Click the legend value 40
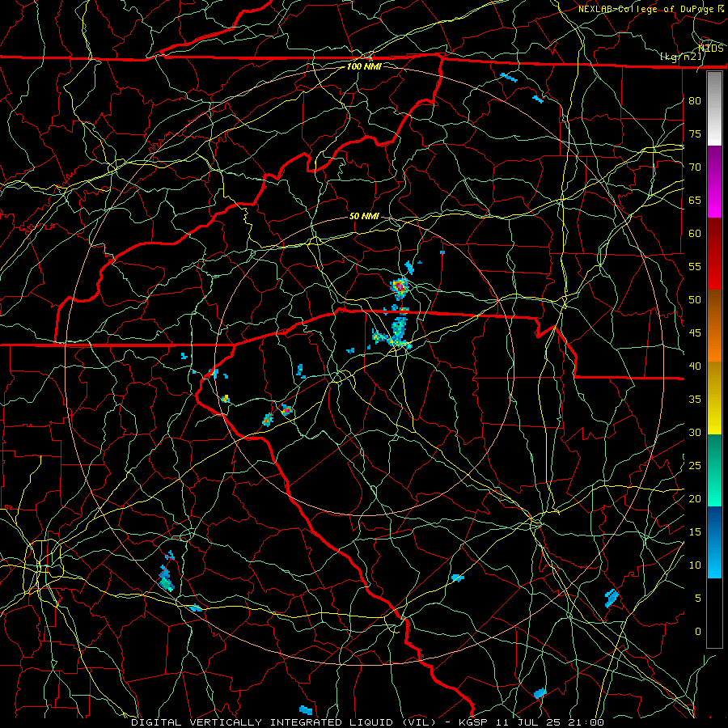This screenshot has height=728, width=728. tap(695, 366)
